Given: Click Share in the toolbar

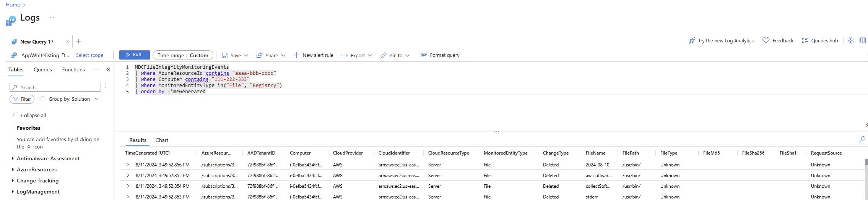Looking at the screenshot, I should (267, 55).
